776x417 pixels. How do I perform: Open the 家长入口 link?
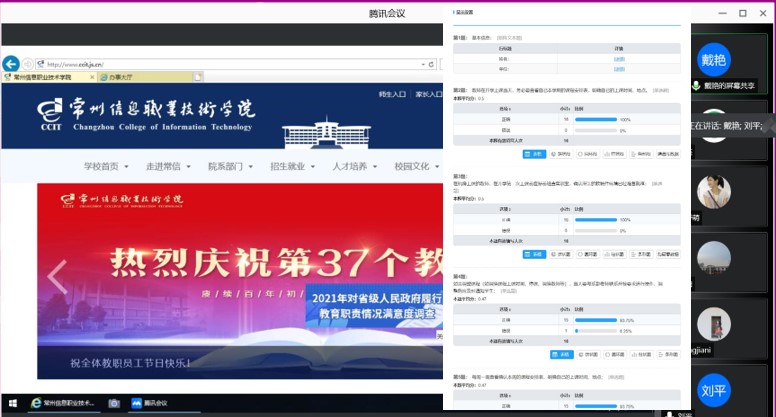(x=429, y=94)
